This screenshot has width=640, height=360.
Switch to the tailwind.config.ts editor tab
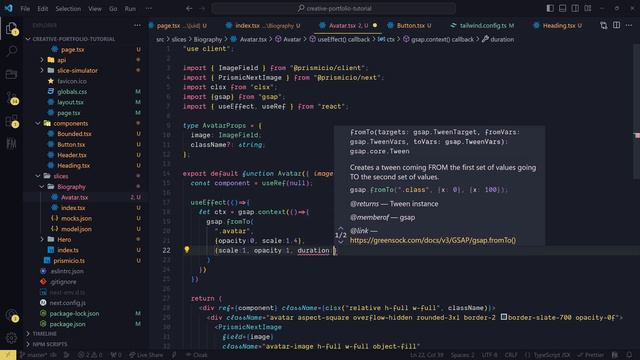tap(483, 25)
